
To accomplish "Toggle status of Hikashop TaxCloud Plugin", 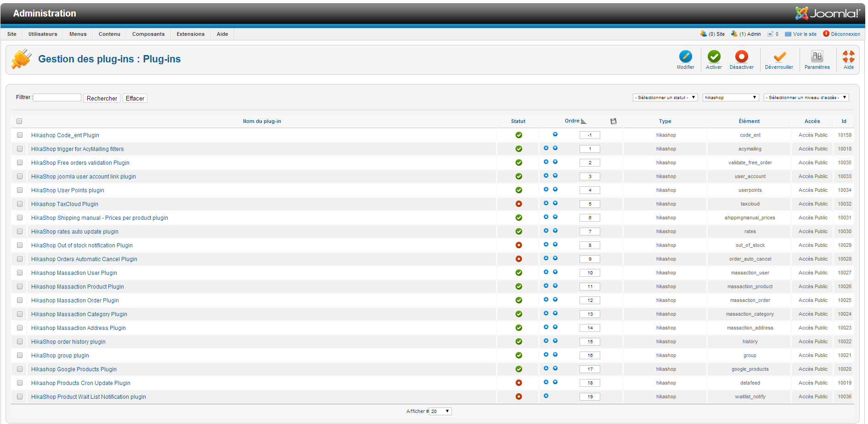I will click(519, 204).
